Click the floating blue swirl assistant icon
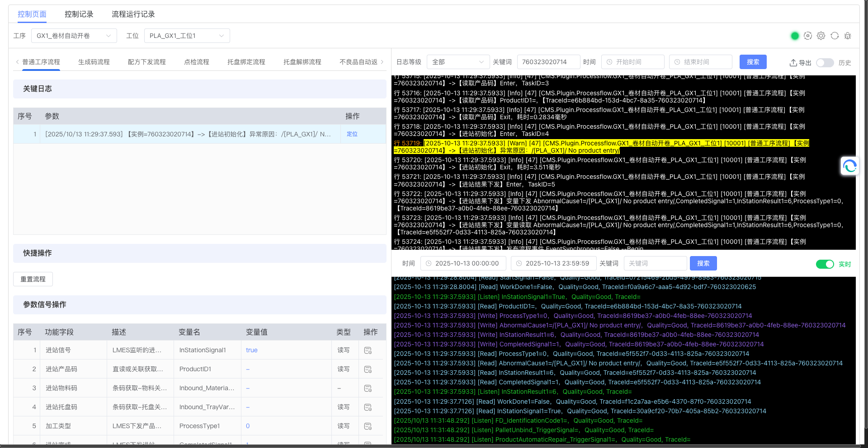The width and height of the screenshot is (868, 448). click(849, 166)
